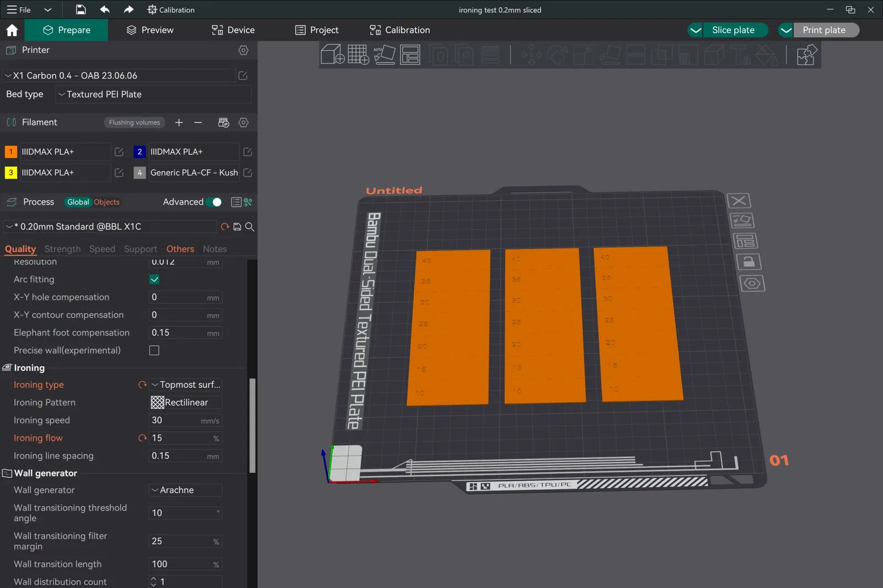Expand the Ironing type dropdown
This screenshot has height=588, width=883.
tap(186, 384)
